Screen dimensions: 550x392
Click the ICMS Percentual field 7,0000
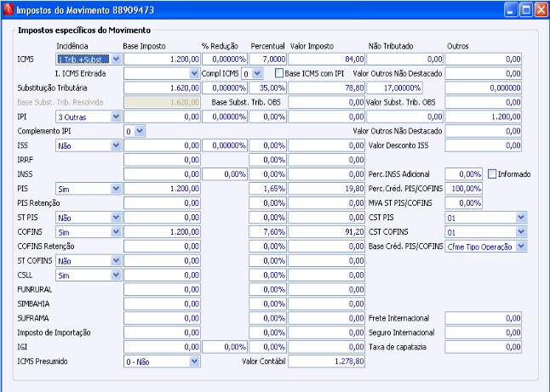pos(268,60)
